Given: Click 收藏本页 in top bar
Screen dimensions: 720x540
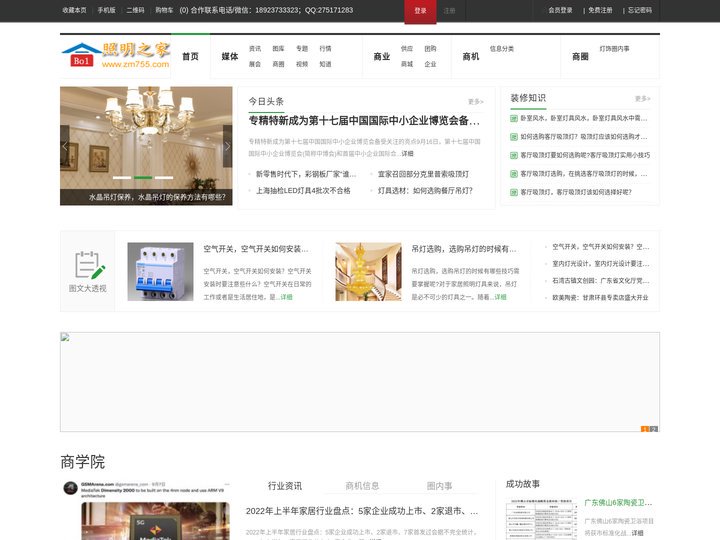Looking at the screenshot, I should click(x=74, y=10).
